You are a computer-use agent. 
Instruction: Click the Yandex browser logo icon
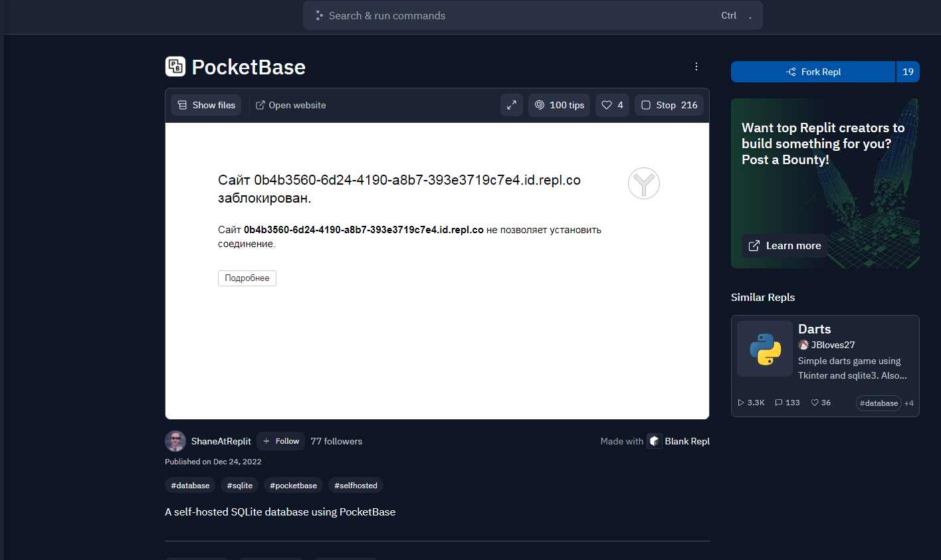[x=644, y=183]
